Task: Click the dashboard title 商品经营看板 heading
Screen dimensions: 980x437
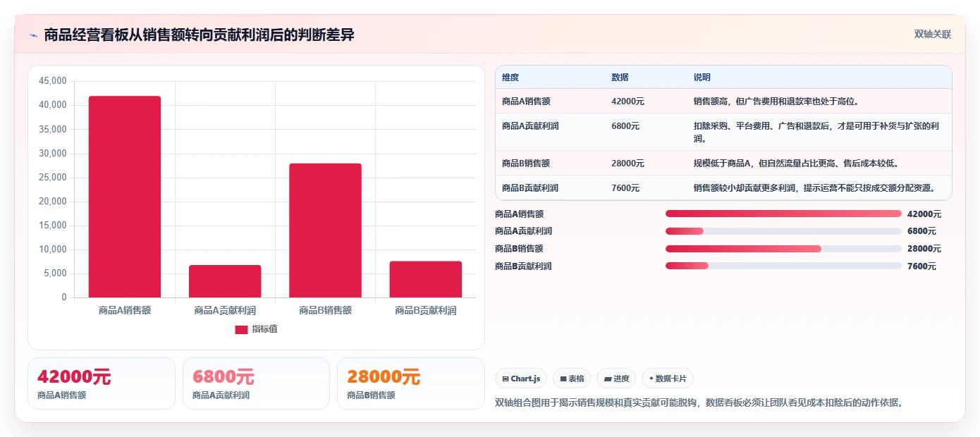Action: [199, 35]
